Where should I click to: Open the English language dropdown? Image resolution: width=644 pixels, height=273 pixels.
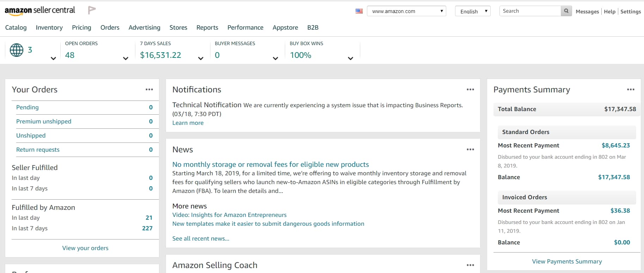(x=473, y=11)
